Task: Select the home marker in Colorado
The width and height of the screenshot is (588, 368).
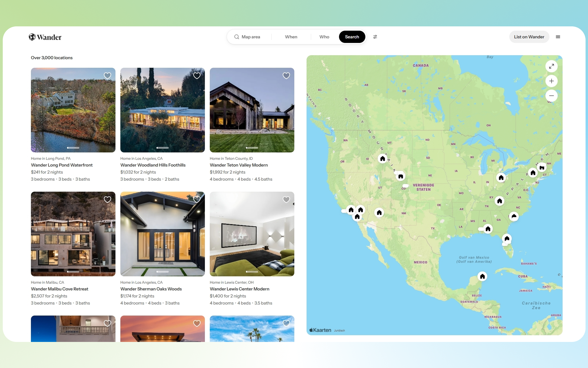Action: 401,176
